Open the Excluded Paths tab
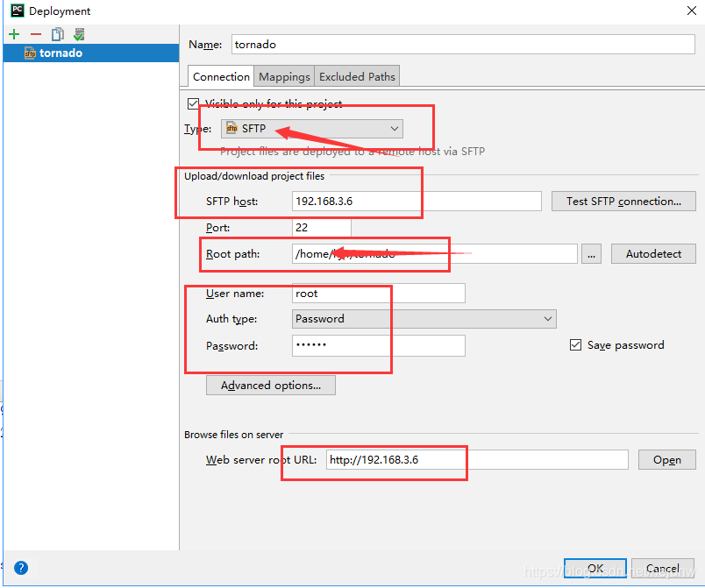Viewport: 705px width, 588px height. pyautogui.click(x=356, y=76)
